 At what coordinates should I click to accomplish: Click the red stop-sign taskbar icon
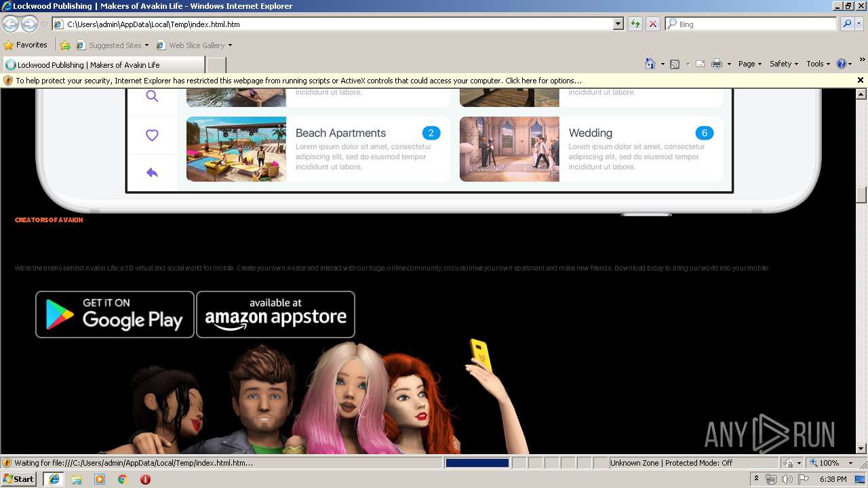145,479
